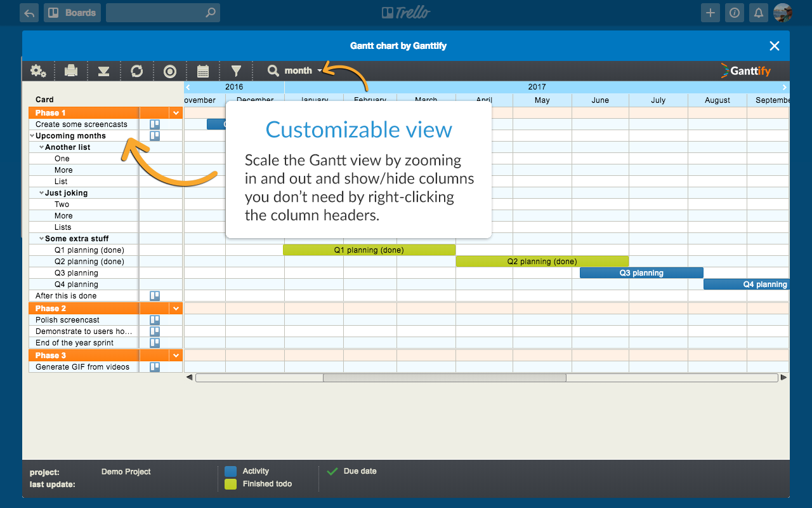Select the Q3 planning card row

105,273
